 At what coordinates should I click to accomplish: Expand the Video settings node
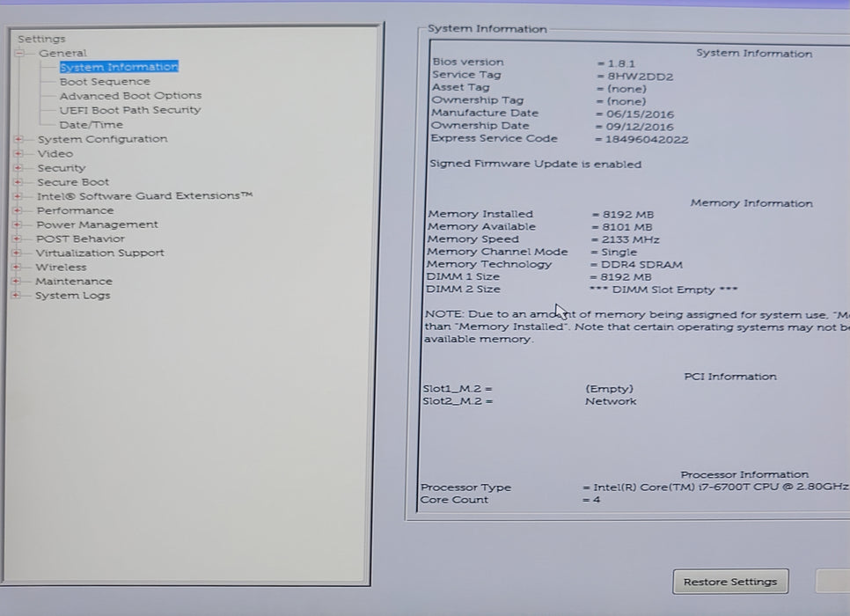tap(18, 154)
